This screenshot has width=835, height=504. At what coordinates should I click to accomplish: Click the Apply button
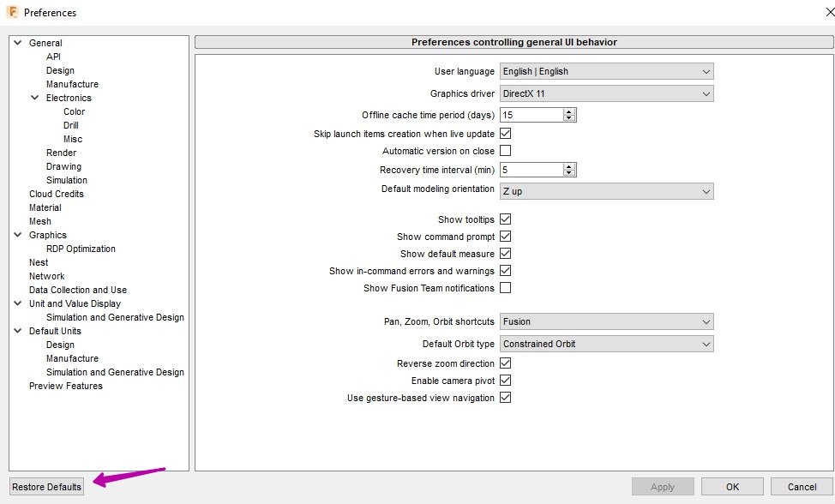[663, 487]
